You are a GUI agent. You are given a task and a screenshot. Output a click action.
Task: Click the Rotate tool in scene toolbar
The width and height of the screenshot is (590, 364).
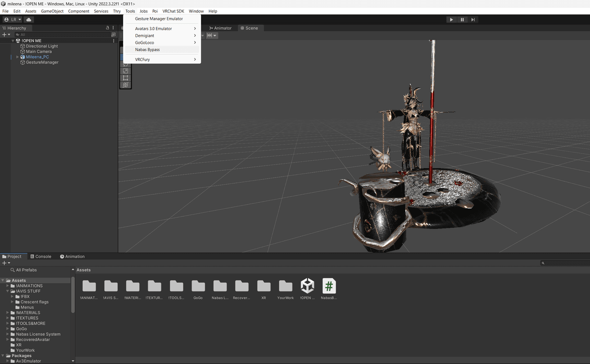(x=125, y=65)
